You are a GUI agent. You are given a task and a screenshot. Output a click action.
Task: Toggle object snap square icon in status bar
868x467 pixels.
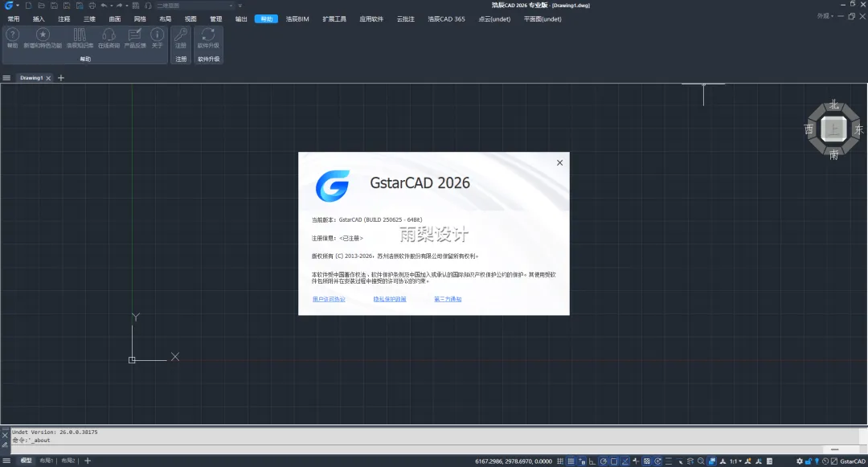614,461
